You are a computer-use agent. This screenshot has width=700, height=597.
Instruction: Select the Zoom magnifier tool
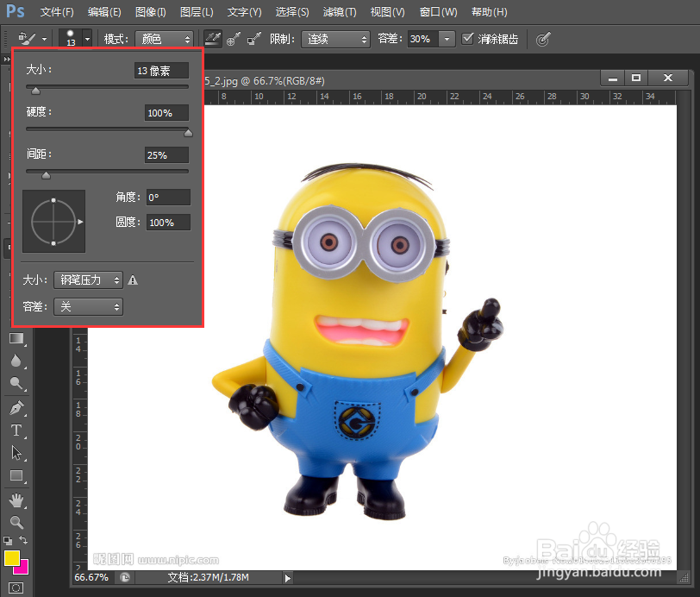click(x=16, y=523)
